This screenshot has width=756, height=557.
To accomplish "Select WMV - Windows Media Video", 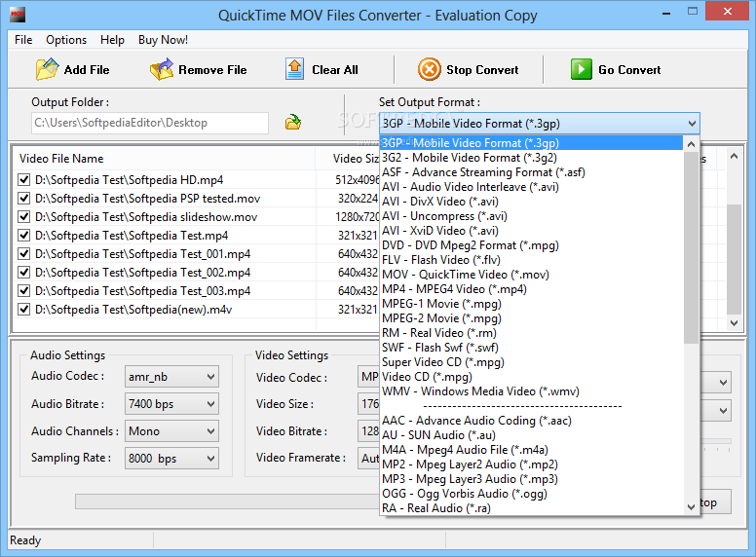I will click(532, 391).
